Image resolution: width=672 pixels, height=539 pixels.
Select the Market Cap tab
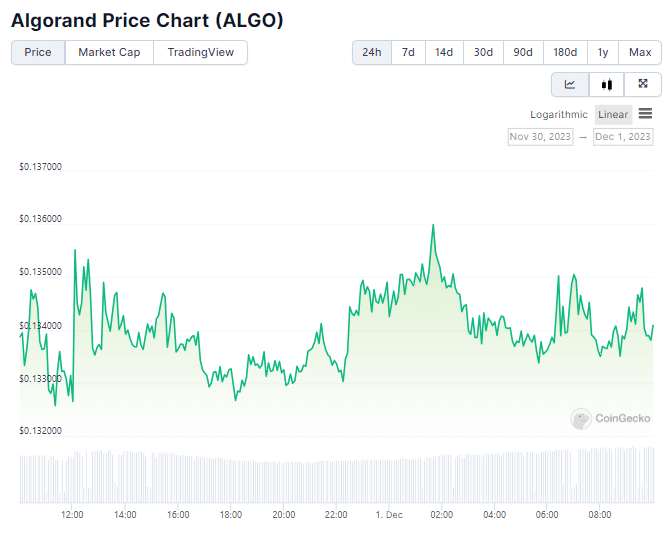point(109,52)
